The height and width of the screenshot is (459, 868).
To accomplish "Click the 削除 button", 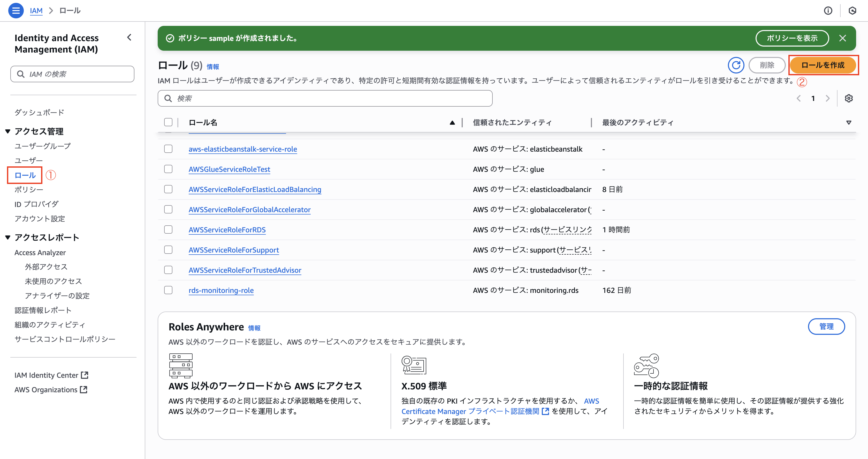I will click(x=767, y=65).
